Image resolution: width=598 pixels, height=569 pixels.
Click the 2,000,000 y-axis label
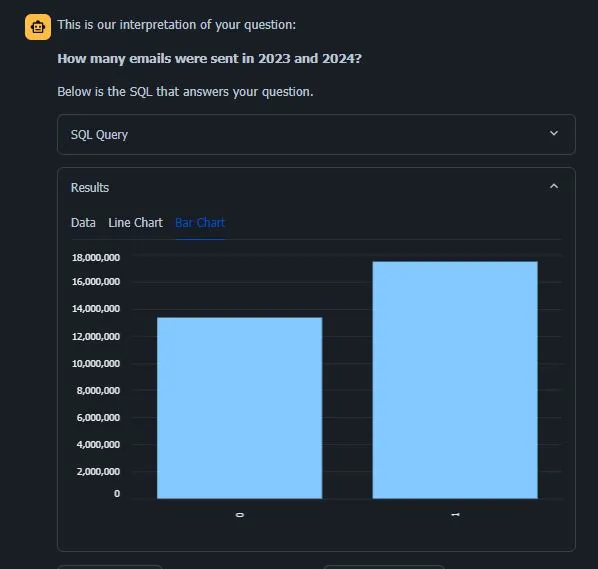98,471
